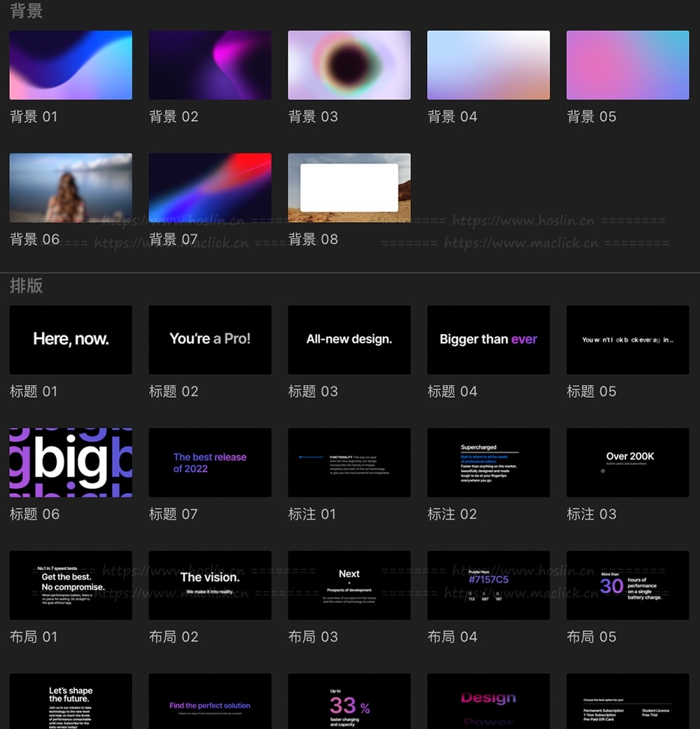
Task: Choose the 背景 02 dark purple thumbnail
Action: point(210,65)
